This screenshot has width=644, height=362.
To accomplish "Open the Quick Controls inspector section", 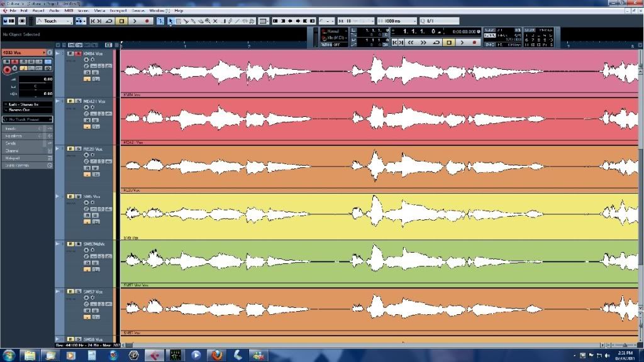I will tap(28, 165).
